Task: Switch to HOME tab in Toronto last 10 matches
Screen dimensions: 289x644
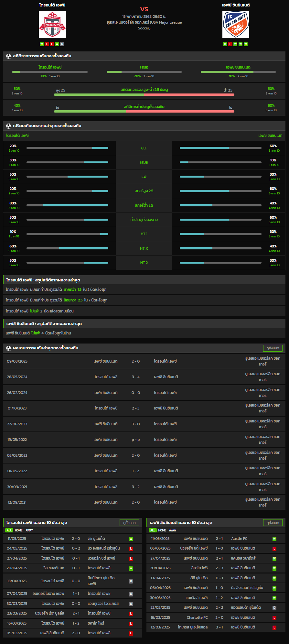Action: [x=19, y=530]
